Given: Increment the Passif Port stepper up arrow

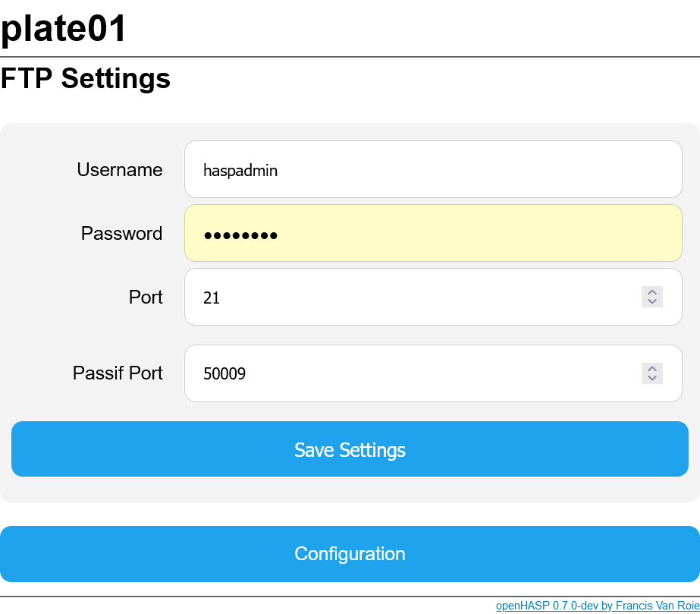Looking at the screenshot, I should [x=652, y=368].
